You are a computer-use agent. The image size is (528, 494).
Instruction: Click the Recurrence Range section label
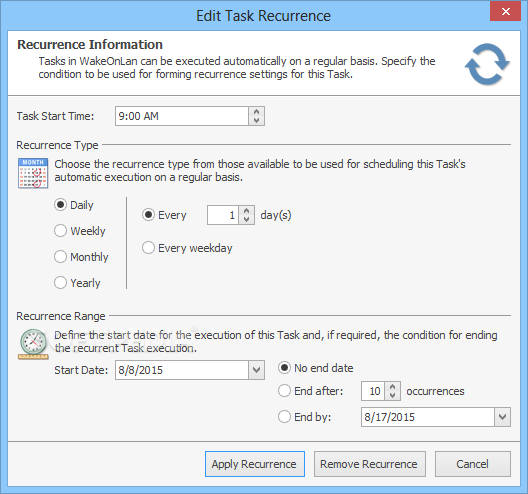point(61,316)
